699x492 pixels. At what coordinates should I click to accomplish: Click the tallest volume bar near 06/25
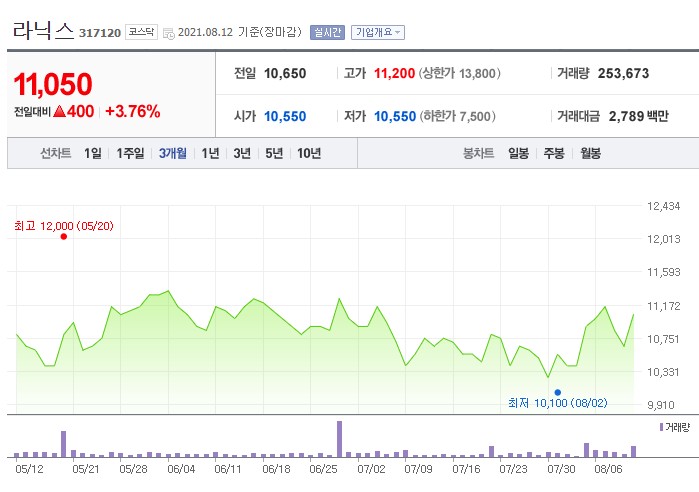[x=339, y=439]
